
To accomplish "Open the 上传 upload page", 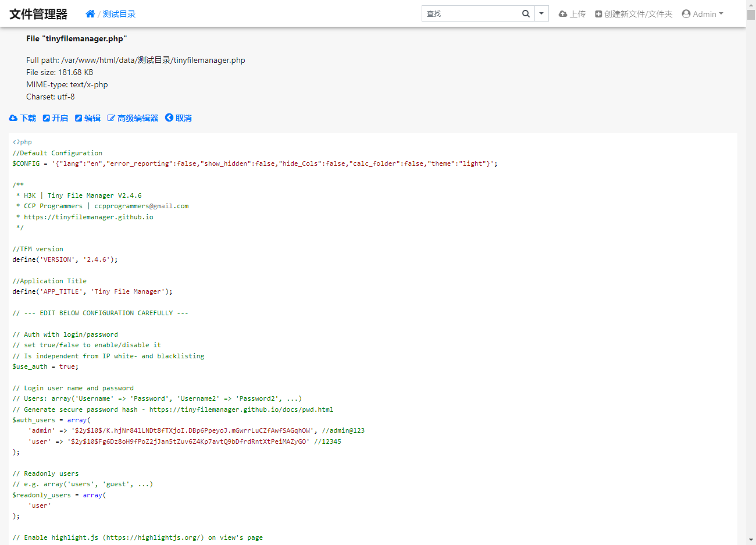I will click(x=572, y=14).
